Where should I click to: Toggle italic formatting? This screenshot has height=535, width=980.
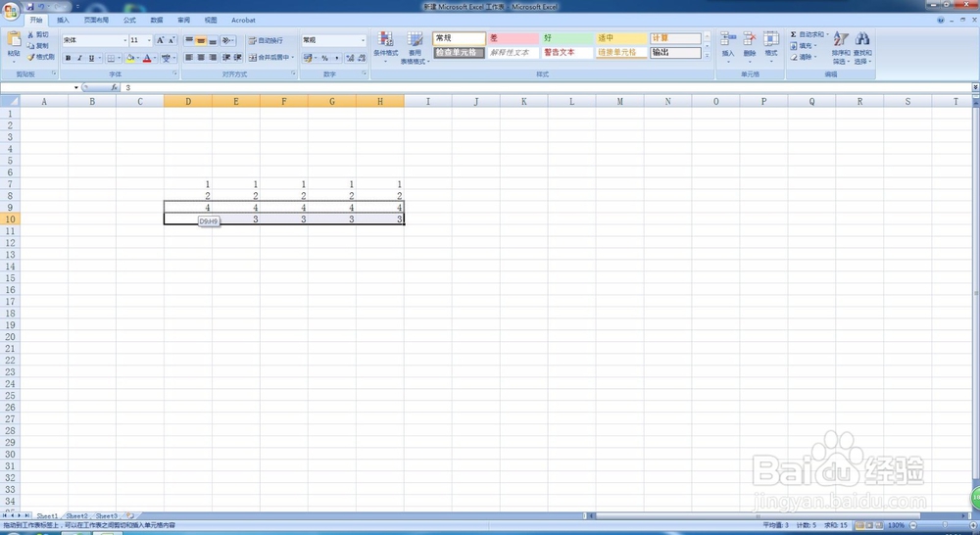pyautogui.click(x=79, y=58)
